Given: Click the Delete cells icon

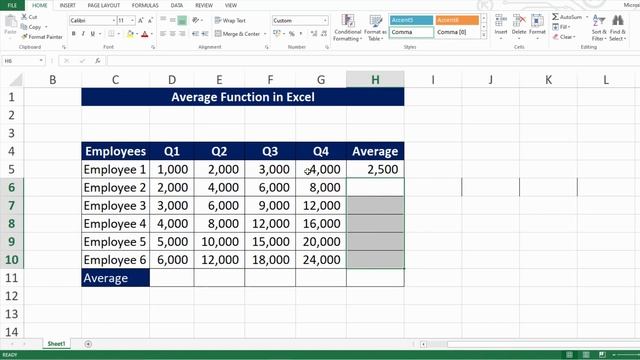Looking at the screenshot, I should tap(519, 20).
